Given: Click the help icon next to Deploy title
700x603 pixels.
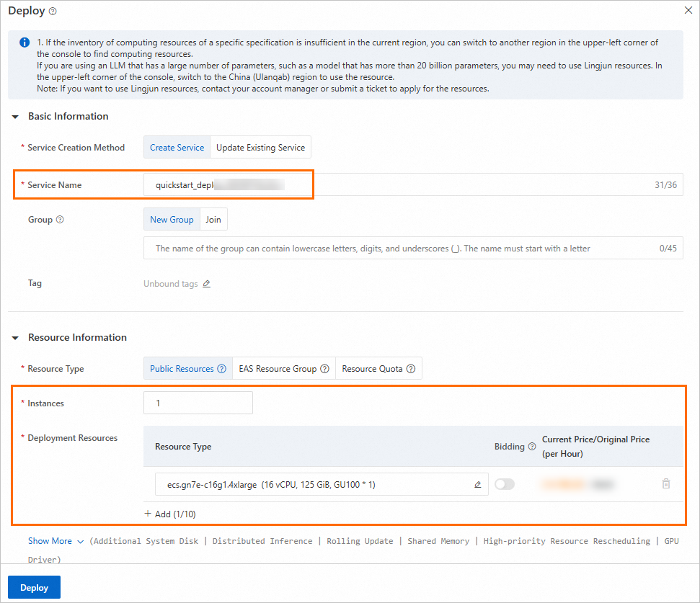Looking at the screenshot, I should click(53, 12).
